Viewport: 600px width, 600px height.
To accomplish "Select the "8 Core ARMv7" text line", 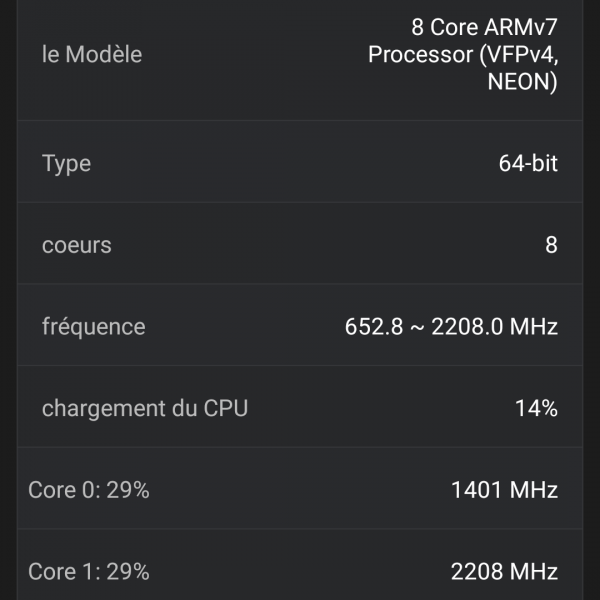I will coord(484,27).
